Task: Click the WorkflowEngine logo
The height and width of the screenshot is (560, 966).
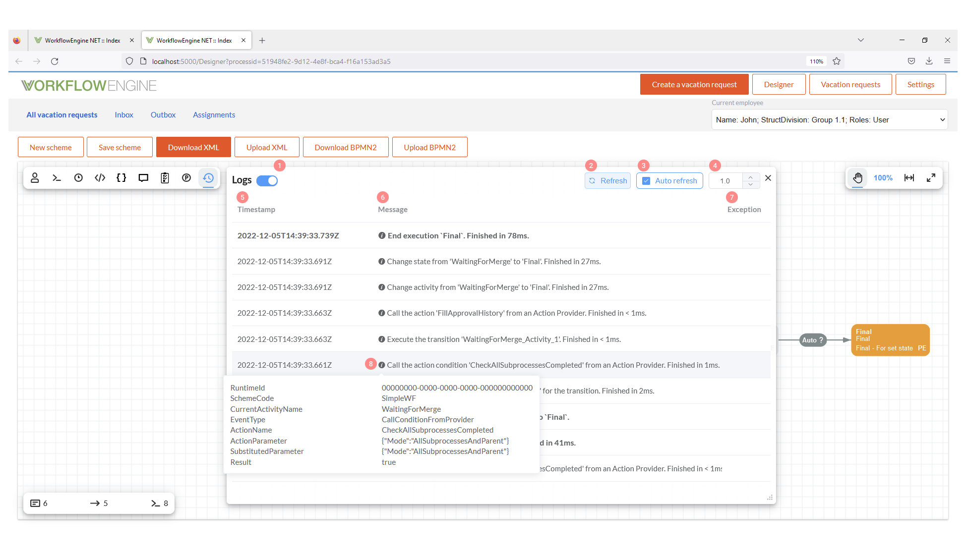Action: pos(89,86)
